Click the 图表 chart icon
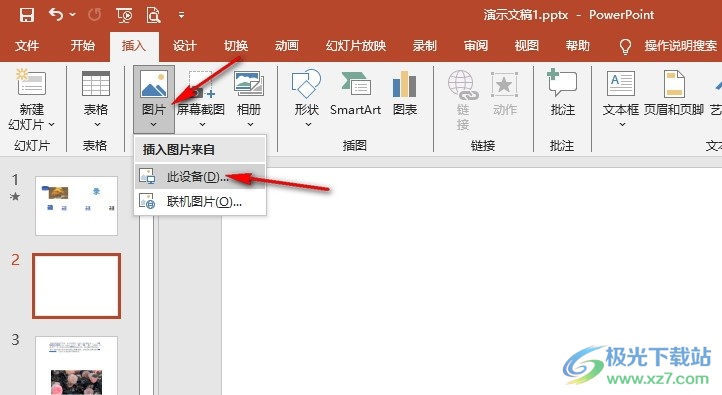The image size is (722, 395). [405, 83]
